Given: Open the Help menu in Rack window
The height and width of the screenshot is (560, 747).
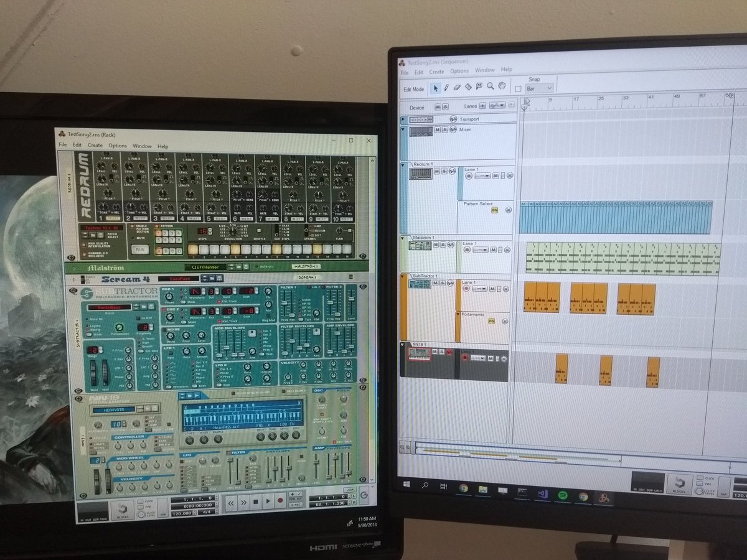Looking at the screenshot, I should pos(162,146).
